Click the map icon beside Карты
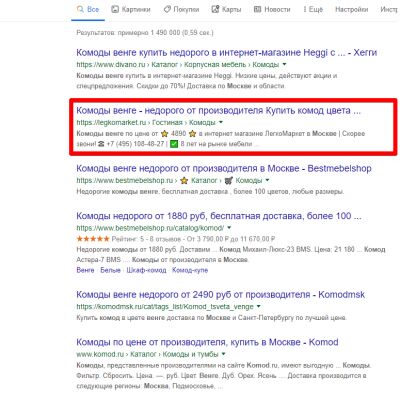Screen dimensions: 400x400 pos(215,10)
